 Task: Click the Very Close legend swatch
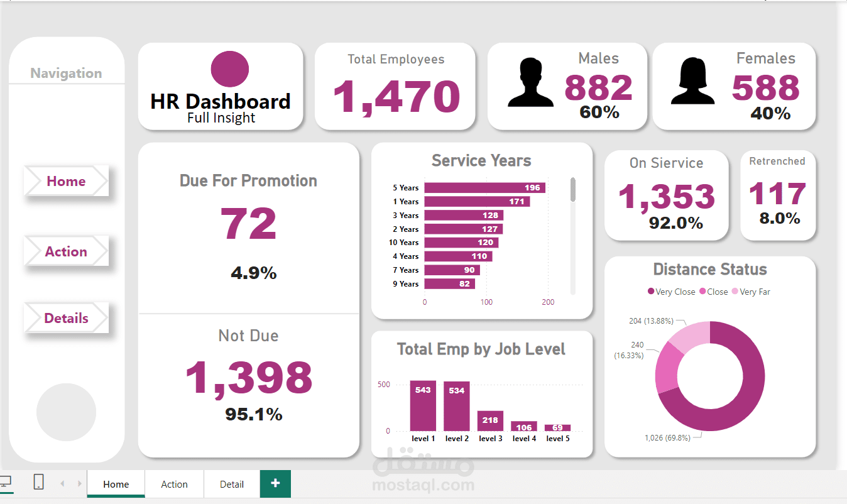650,292
